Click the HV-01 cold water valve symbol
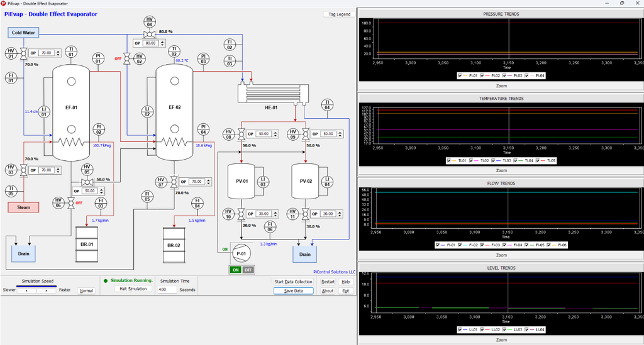Screen dimensions: 644x345 (x=24, y=53)
